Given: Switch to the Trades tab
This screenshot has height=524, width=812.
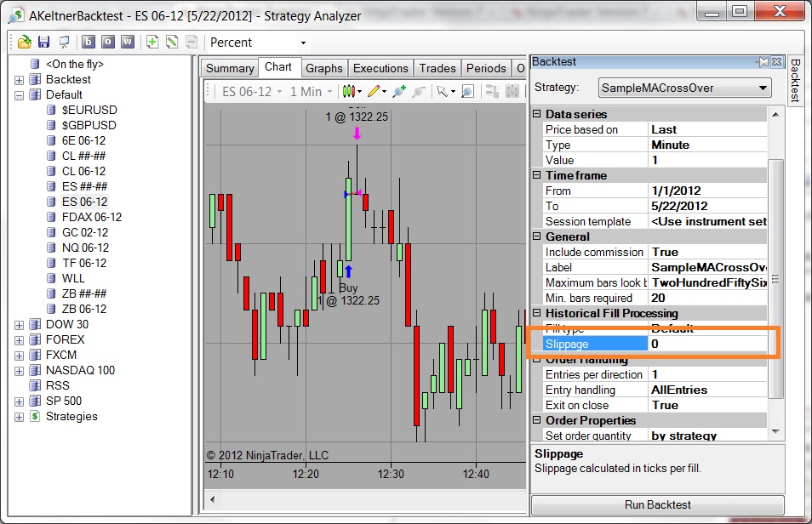Looking at the screenshot, I should tap(437, 68).
